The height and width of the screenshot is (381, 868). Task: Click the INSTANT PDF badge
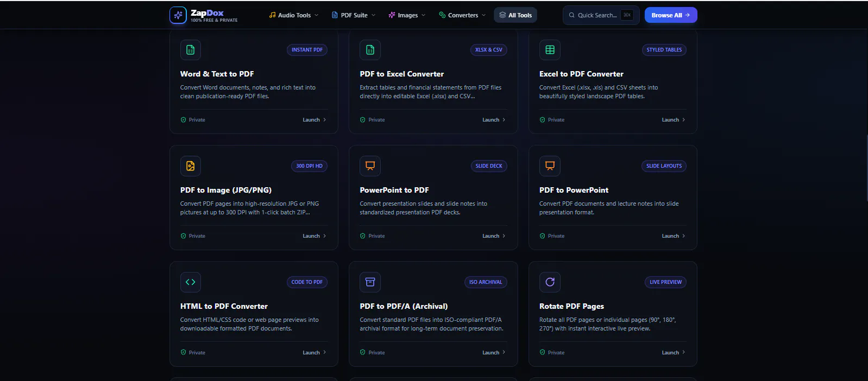point(307,50)
